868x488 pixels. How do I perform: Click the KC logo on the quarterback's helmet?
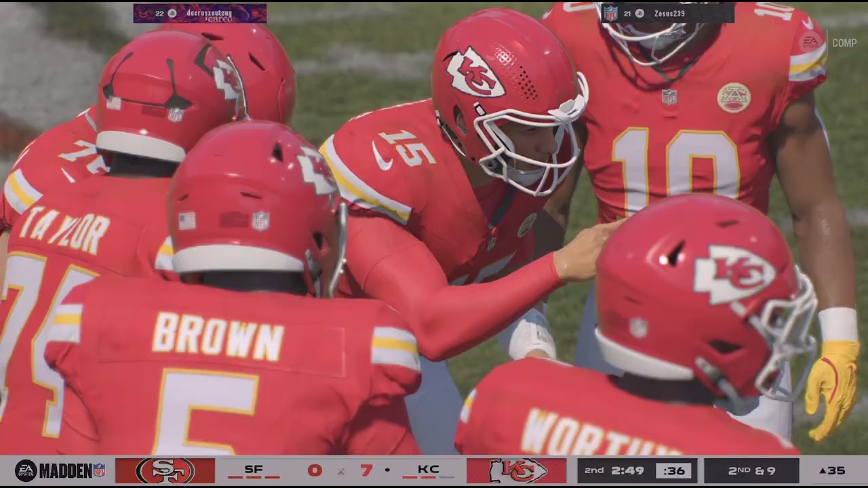click(x=475, y=71)
